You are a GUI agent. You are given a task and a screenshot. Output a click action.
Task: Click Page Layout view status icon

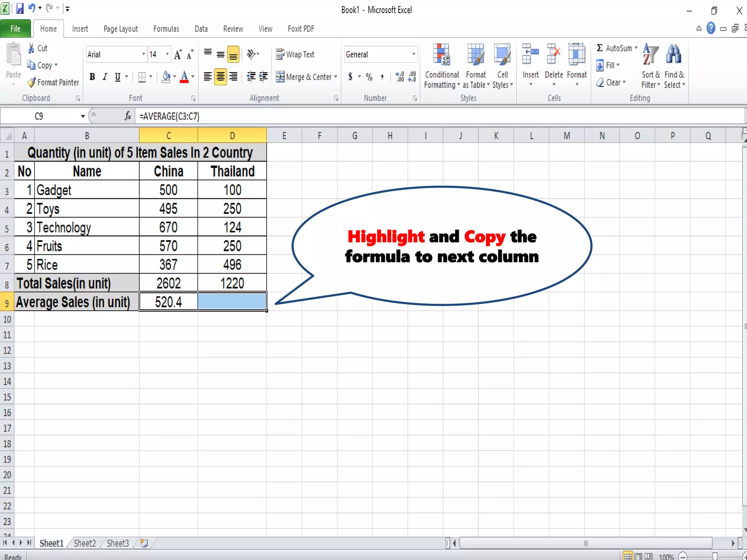638,556
